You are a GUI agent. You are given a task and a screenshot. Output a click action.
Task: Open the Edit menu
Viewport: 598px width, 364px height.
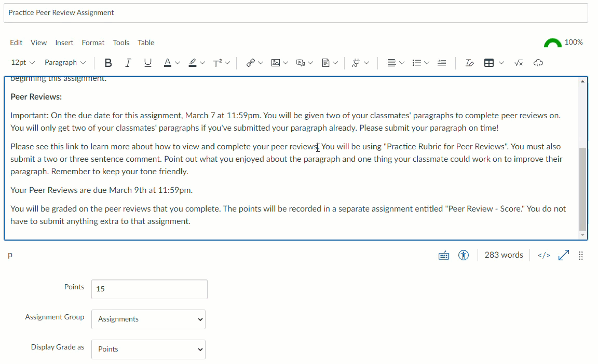click(x=16, y=43)
